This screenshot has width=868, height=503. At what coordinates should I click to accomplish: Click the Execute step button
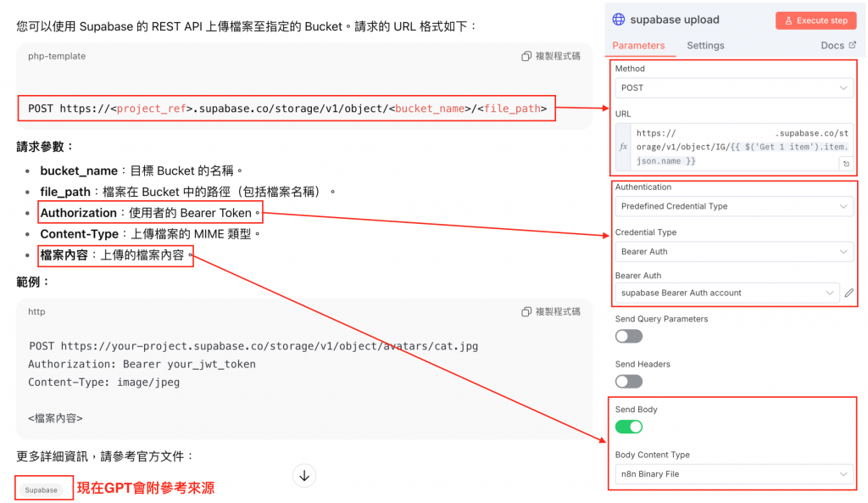[x=815, y=20]
